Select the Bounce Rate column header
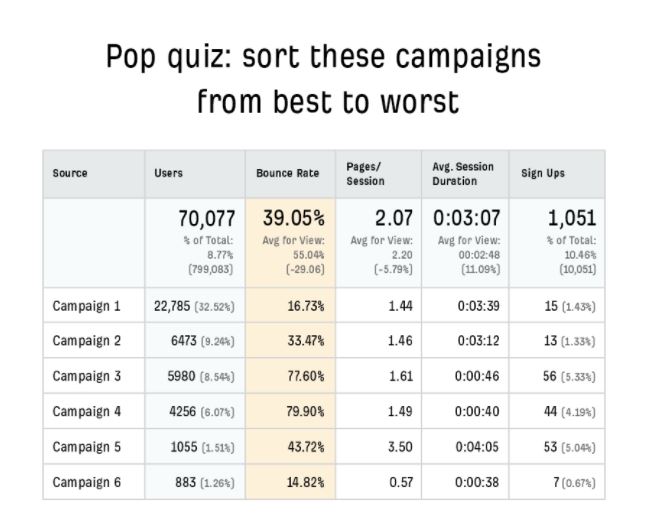 [287, 173]
